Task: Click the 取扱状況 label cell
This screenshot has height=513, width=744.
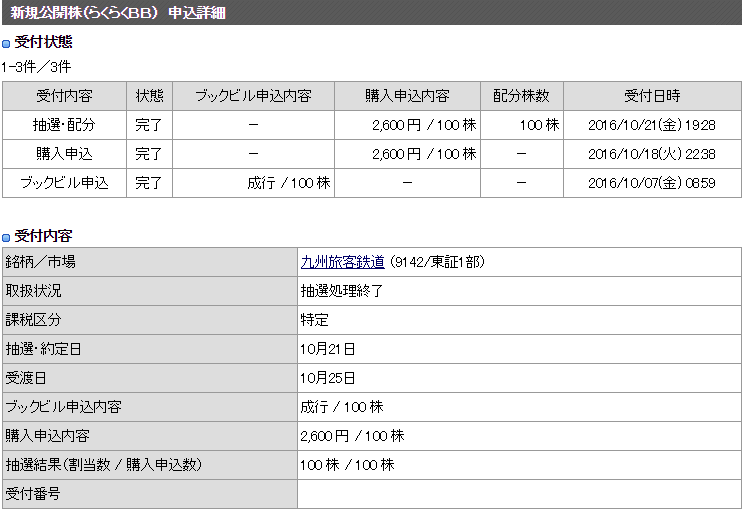Action: [x=150, y=291]
